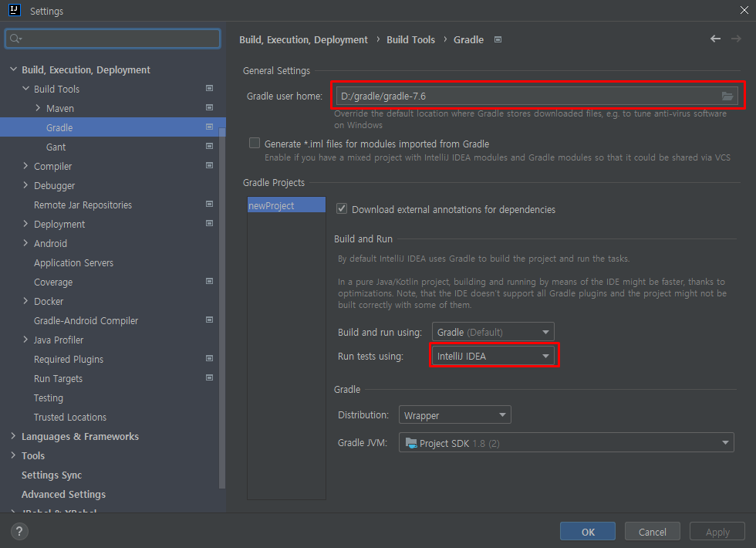Select Gant in settings tree
Image resolution: width=756 pixels, height=548 pixels.
56,147
